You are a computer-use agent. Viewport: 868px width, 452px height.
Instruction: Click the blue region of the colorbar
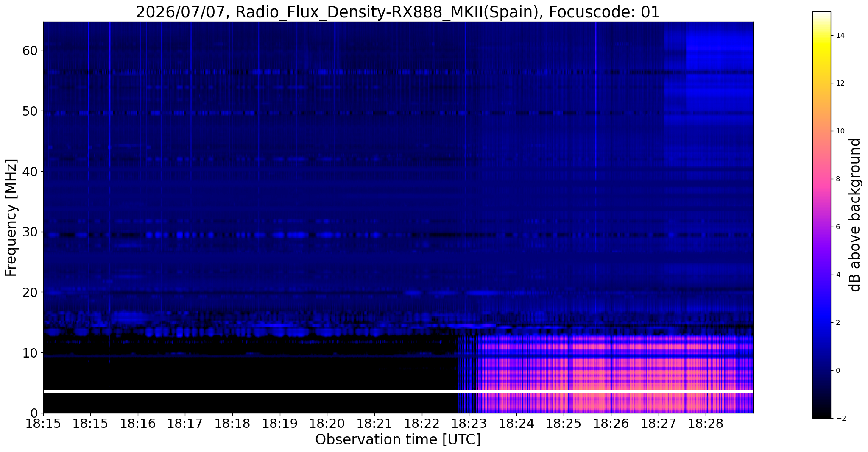[821, 322]
